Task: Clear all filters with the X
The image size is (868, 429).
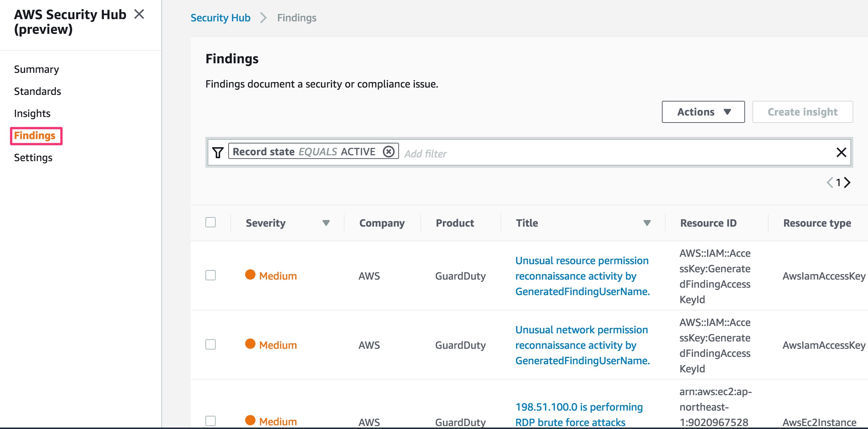Action: (x=841, y=152)
